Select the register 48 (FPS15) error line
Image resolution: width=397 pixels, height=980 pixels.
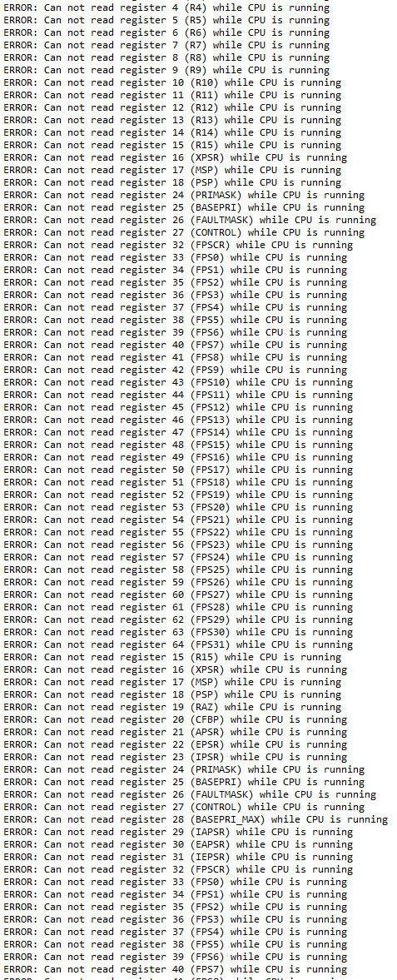(178, 445)
